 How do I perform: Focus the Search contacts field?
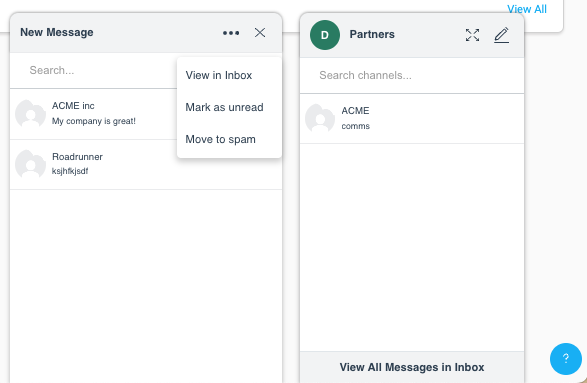click(x=94, y=70)
